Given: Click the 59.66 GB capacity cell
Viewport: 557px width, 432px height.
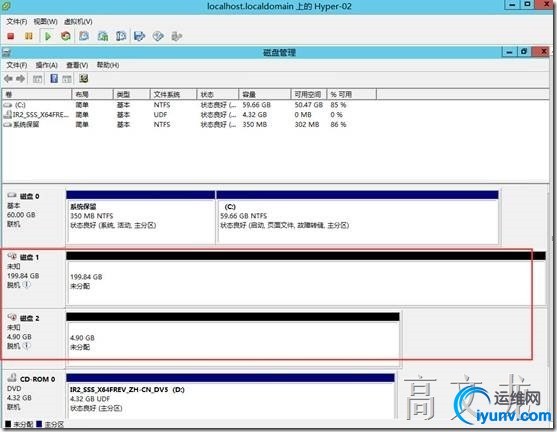Looking at the screenshot, I should (x=256, y=105).
